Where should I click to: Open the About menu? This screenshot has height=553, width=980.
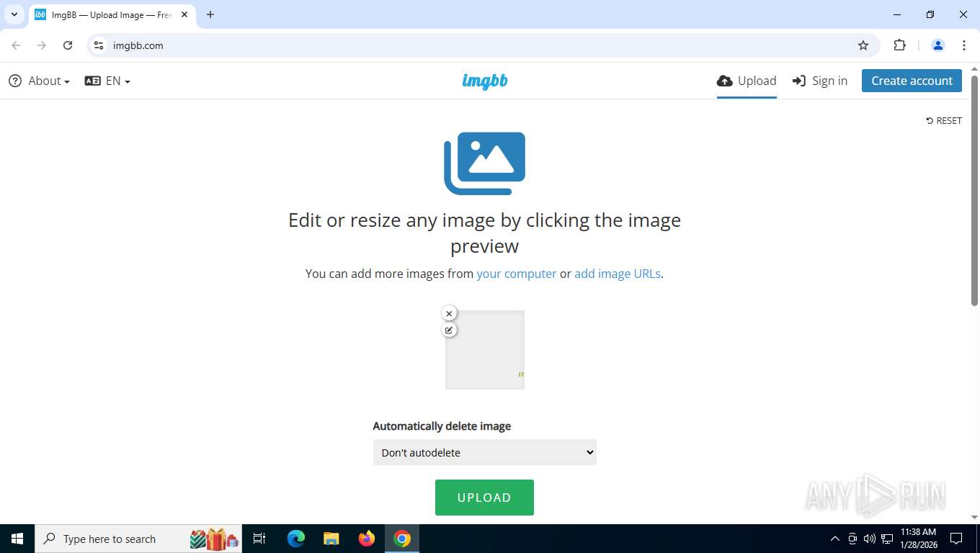tap(40, 81)
